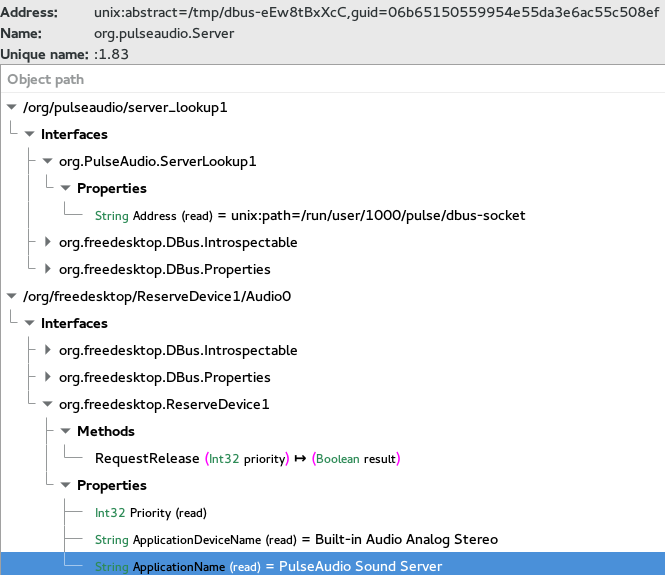This screenshot has height=575, width=665.
Task: Select the Int32 Priority property
Action: (x=150, y=512)
